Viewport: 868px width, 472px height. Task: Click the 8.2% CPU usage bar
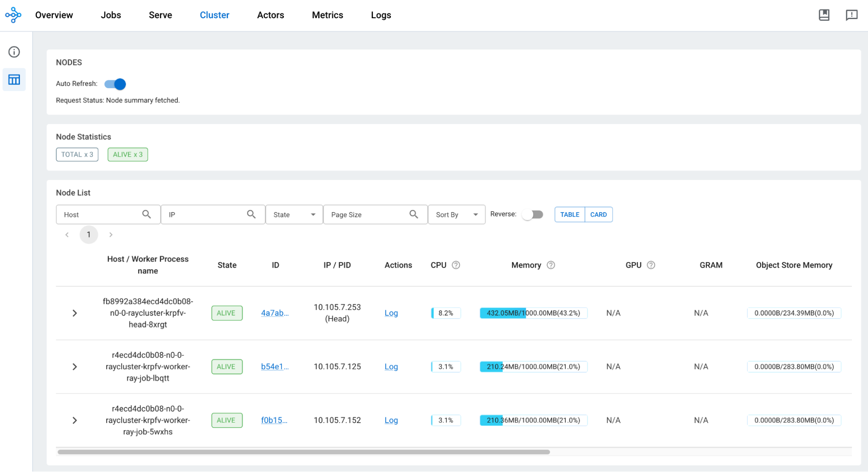[446, 313]
